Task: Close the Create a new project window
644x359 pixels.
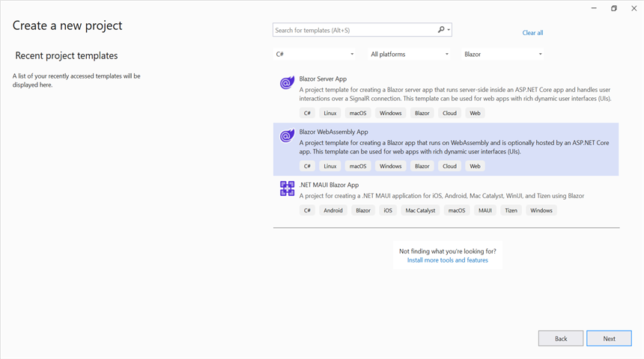Action: pyautogui.click(x=634, y=8)
